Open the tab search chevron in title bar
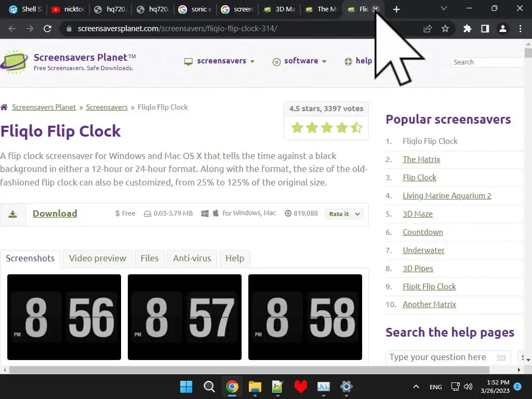532x399 pixels. (444, 8)
